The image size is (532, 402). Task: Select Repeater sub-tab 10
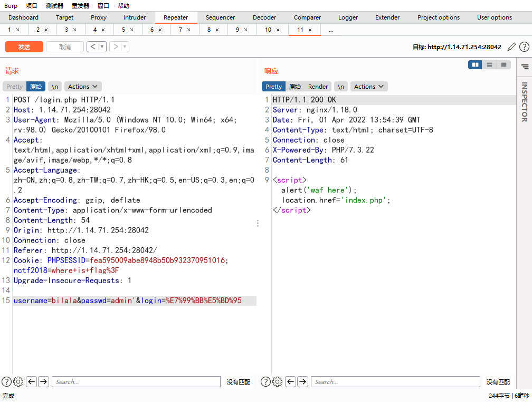pos(268,30)
